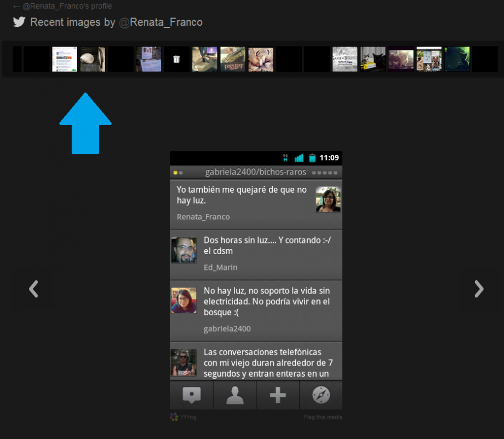The width and height of the screenshot is (504, 439).
Task: Click the Twitter bird icon
Action: (18, 22)
